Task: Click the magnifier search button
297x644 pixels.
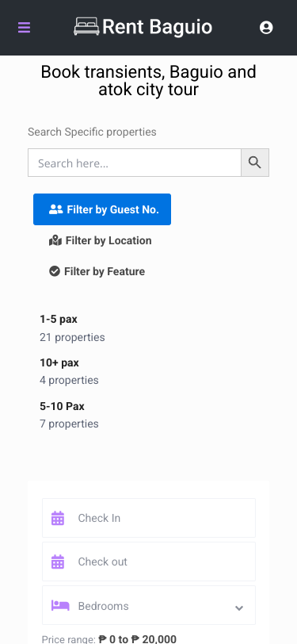Action: (255, 163)
